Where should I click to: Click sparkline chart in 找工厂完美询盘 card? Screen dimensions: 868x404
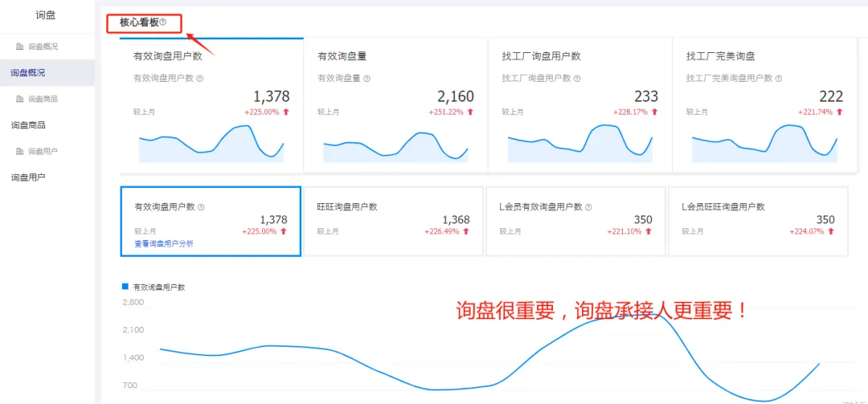764,143
